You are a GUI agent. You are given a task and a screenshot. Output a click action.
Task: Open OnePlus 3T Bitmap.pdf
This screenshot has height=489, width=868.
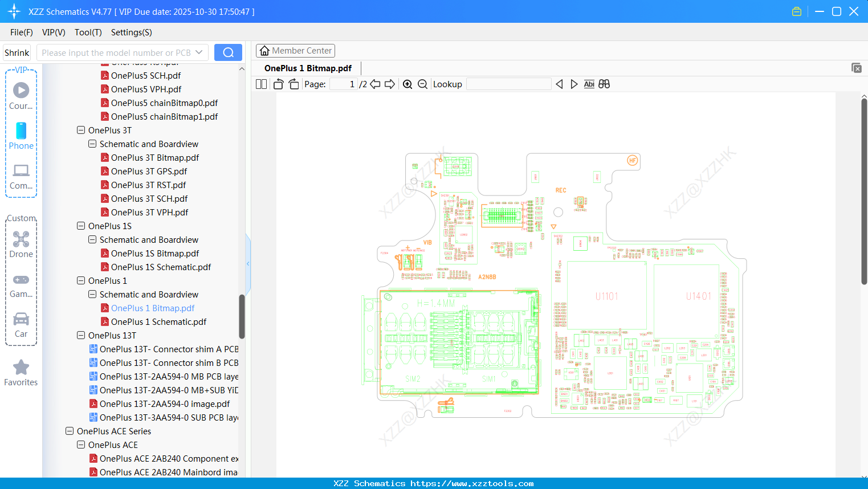[x=155, y=157]
